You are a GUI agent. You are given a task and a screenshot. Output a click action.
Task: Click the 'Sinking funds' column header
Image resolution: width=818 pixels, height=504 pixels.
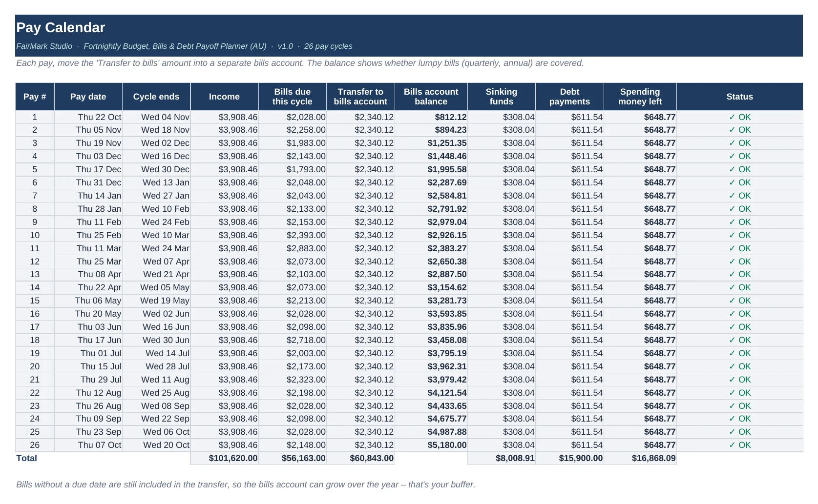click(502, 97)
